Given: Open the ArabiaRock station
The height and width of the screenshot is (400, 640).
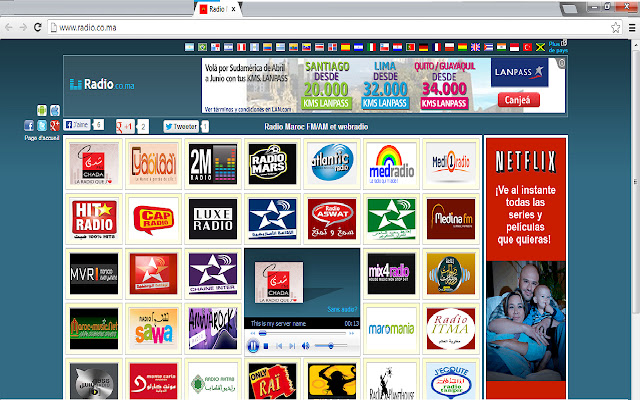Looking at the screenshot, I should coord(213,329).
